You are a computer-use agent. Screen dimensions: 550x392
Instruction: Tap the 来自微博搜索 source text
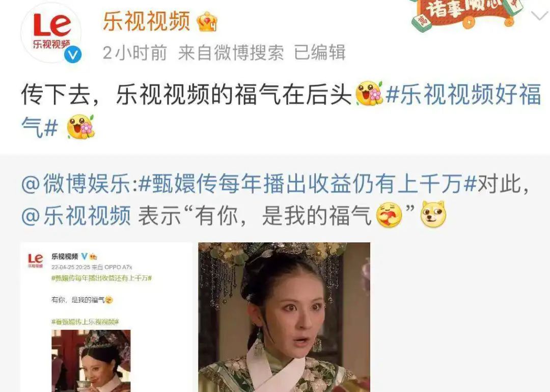point(231,52)
